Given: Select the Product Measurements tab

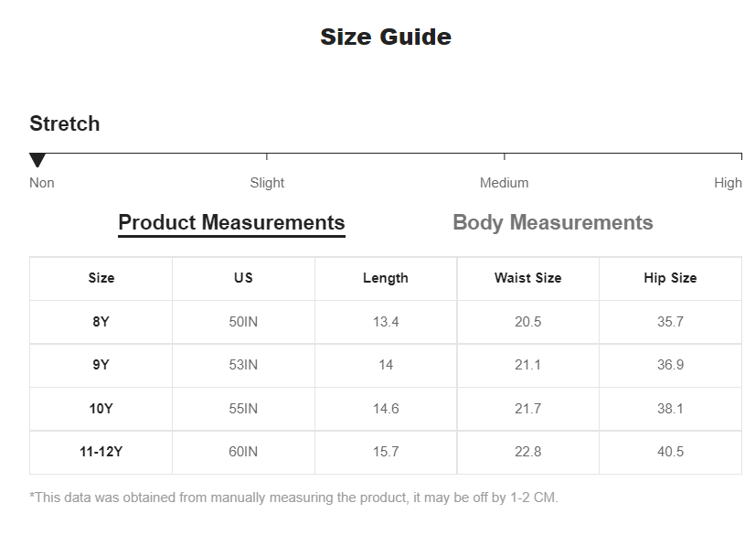Looking at the screenshot, I should pyautogui.click(x=231, y=223).
